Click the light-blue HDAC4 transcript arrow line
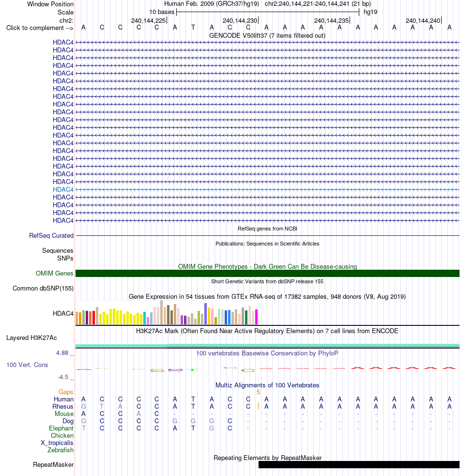The height and width of the screenshot is (476, 460). [x=267, y=189]
